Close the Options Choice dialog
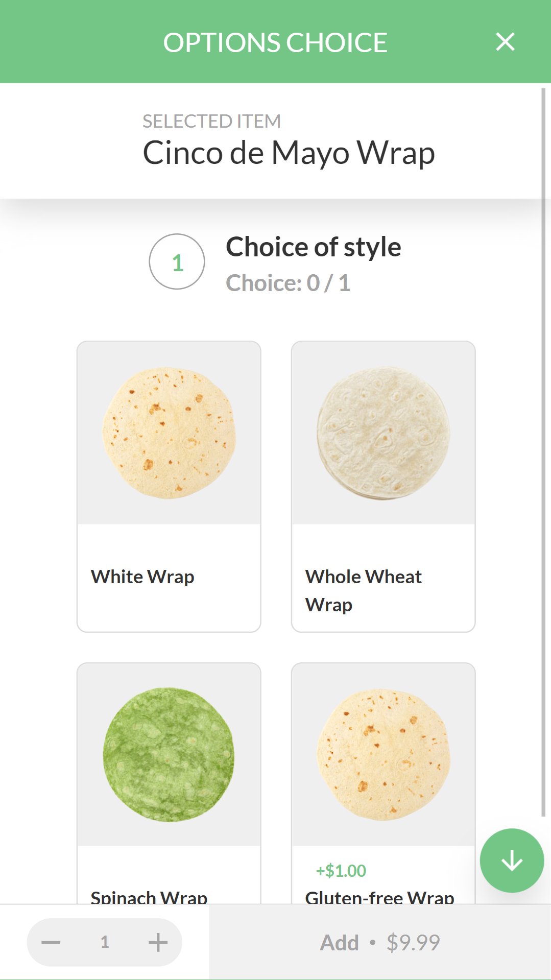The width and height of the screenshot is (551, 980). click(505, 42)
